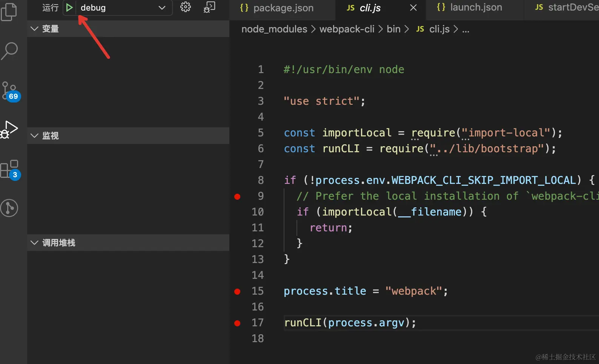
Task: Open the Git graph activity icon
Action: click(x=9, y=208)
